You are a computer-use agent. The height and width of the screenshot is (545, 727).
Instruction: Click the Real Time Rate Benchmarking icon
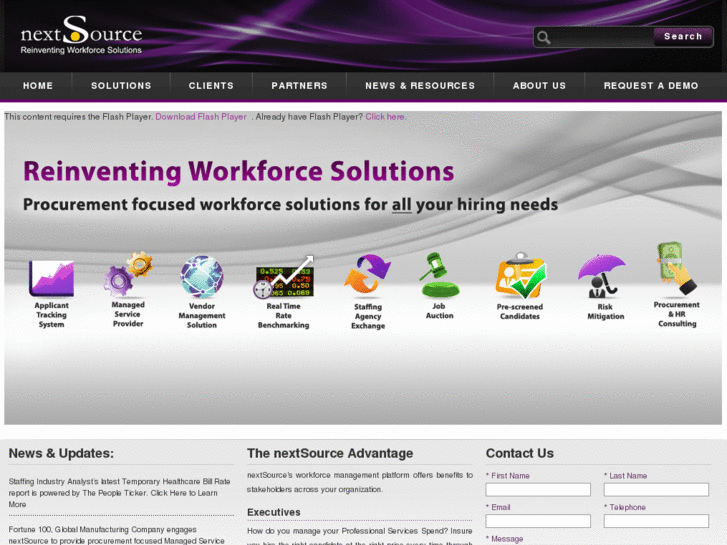pos(284,277)
